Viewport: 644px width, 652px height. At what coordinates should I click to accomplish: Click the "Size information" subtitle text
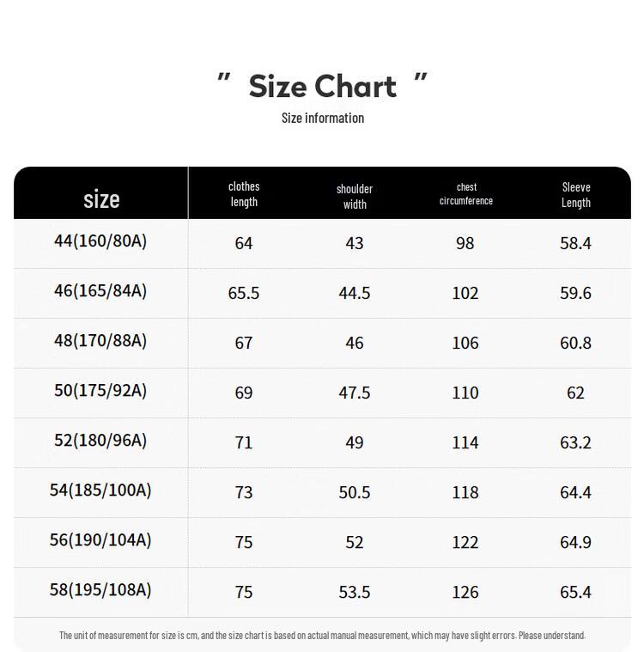pyautogui.click(x=323, y=119)
